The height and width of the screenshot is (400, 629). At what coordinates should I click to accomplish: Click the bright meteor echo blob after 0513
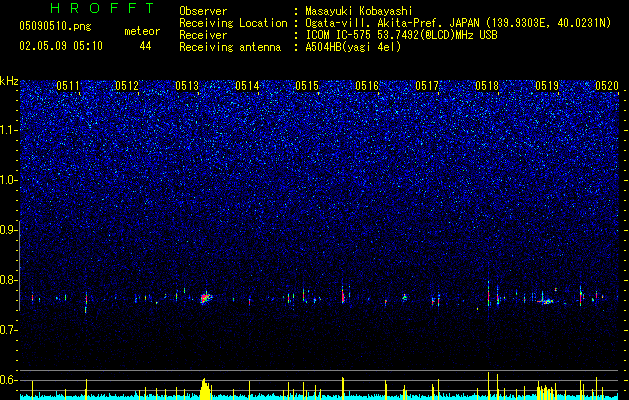tap(205, 298)
